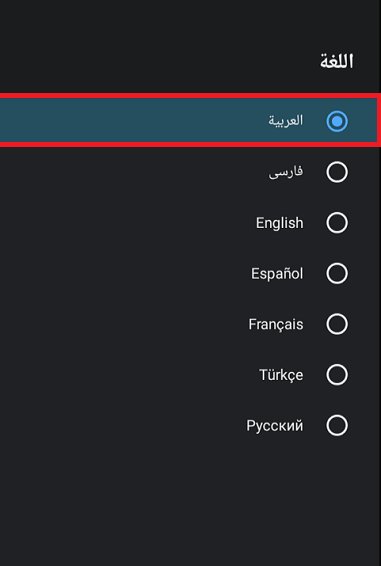Viewport: 381px width, 566px height.
Task: Tap the Русский language text
Action: [274, 426]
